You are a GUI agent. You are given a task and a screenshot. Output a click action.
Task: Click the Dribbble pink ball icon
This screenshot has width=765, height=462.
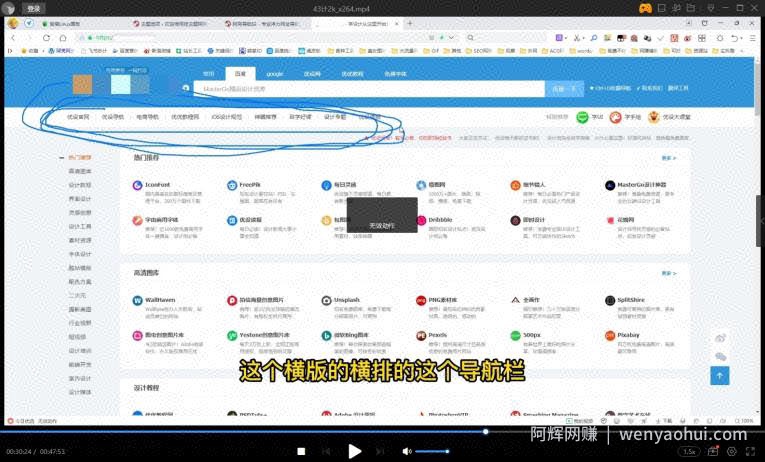421,221
